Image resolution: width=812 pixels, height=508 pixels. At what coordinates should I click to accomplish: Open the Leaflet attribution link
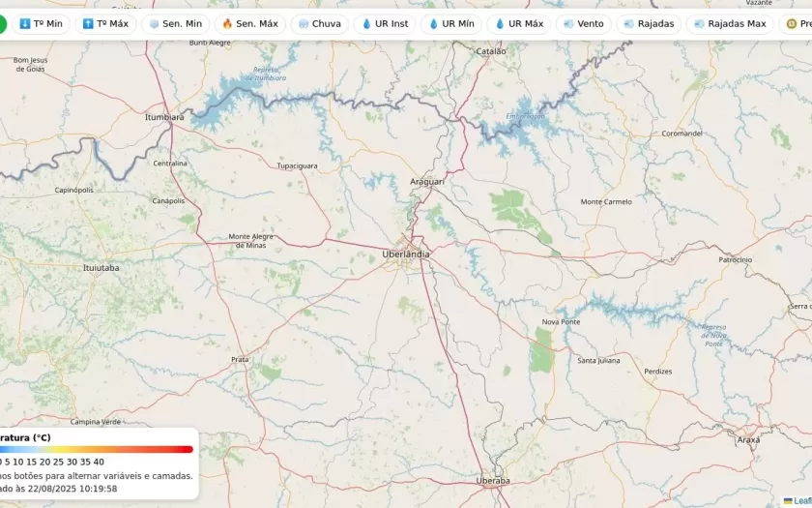point(798,501)
